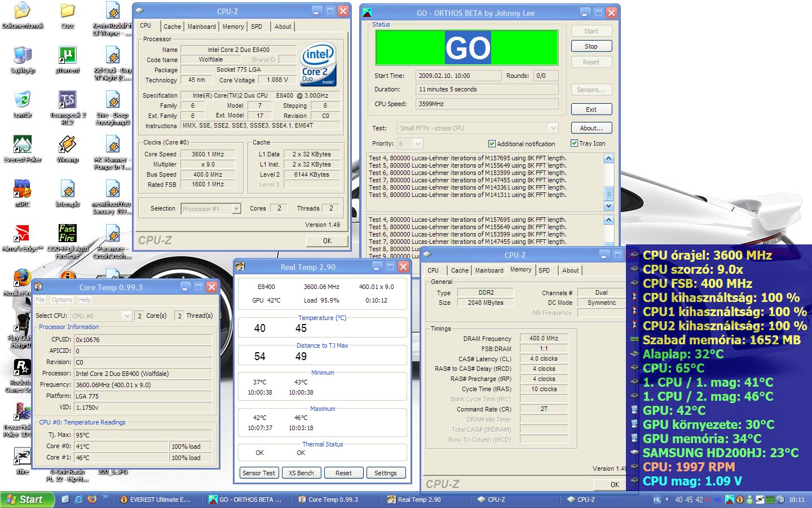The width and height of the screenshot is (812, 508).
Task: Open the File menu in Core Temp
Action: [41, 300]
